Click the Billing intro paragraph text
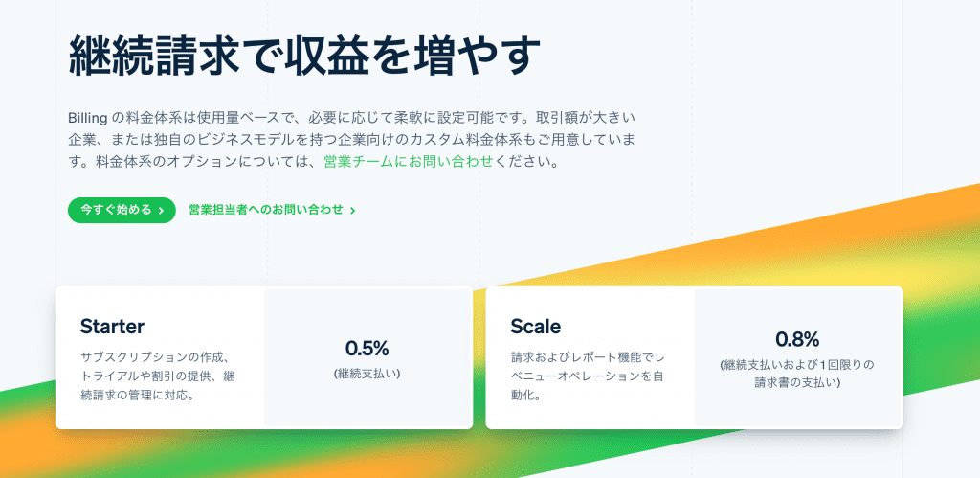Image resolution: width=980 pixels, height=478 pixels. (x=354, y=139)
